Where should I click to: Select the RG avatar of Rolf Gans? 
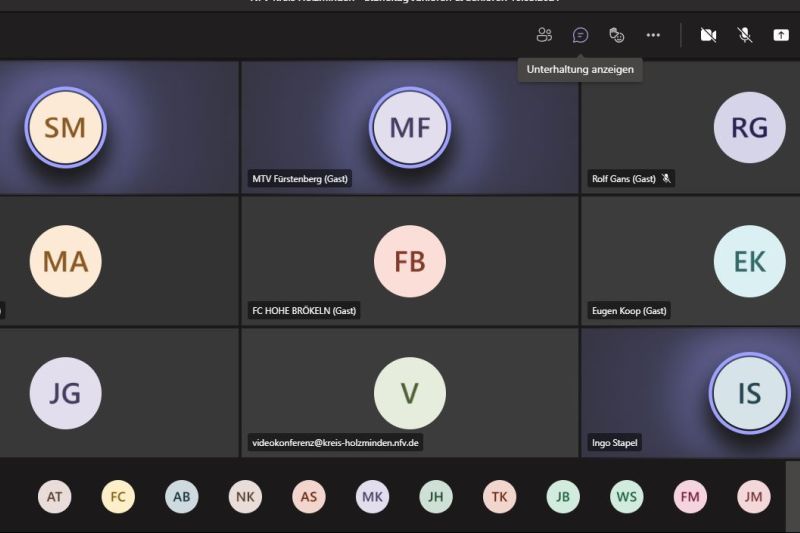749,128
